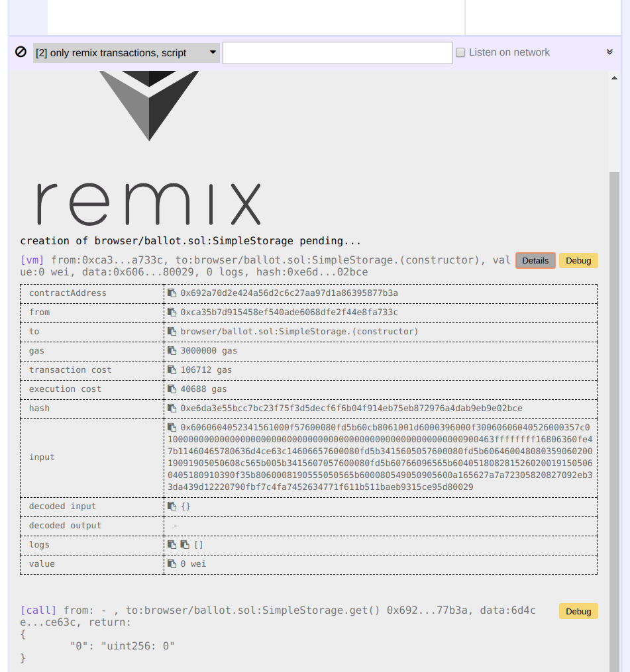Image resolution: width=630 pixels, height=672 pixels.
Task: Click the '3000000 gas' value text
Action: tap(209, 351)
